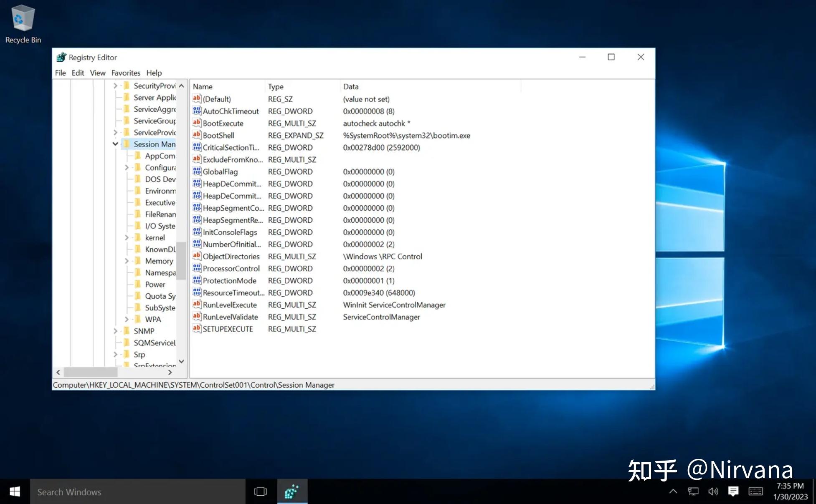Open the Favorites menu
The image size is (816, 504).
point(126,73)
